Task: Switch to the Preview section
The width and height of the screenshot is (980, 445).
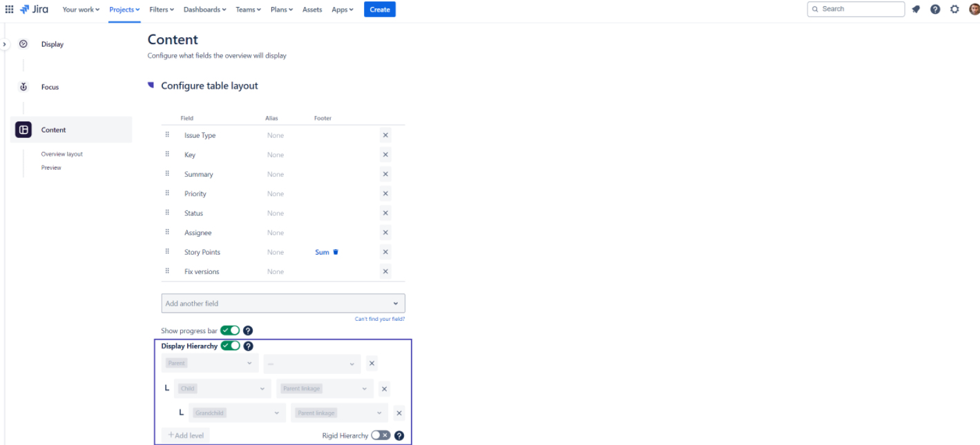Action: 51,167
